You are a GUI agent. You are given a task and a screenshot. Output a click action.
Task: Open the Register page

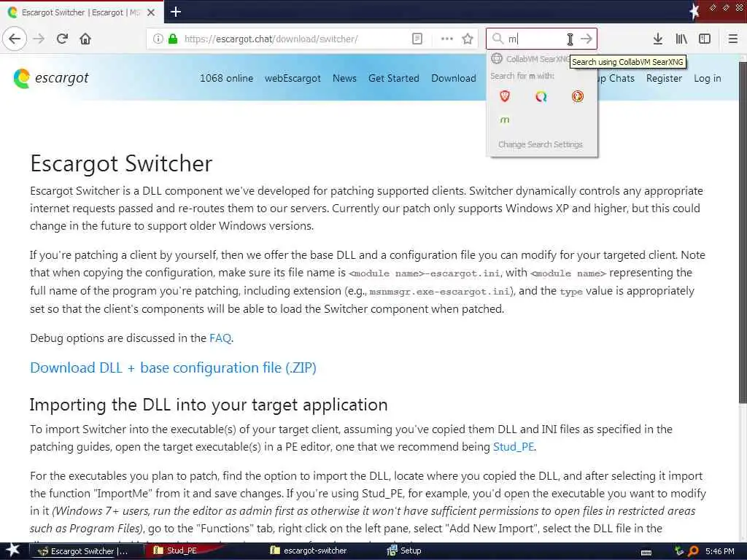tap(664, 78)
